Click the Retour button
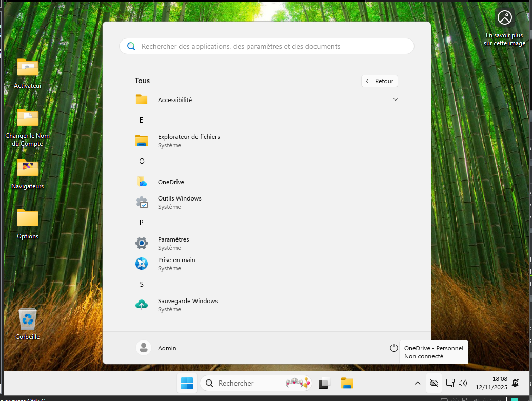 pyautogui.click(x=379, y=81)
